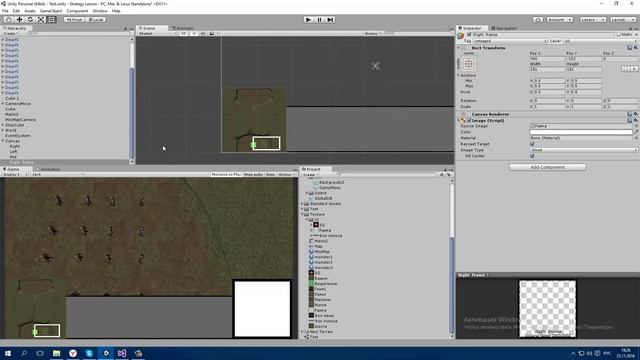The image size is (640, 360).
Task: Select the Move tool in the toolbar
Action: tap(19, 20)
